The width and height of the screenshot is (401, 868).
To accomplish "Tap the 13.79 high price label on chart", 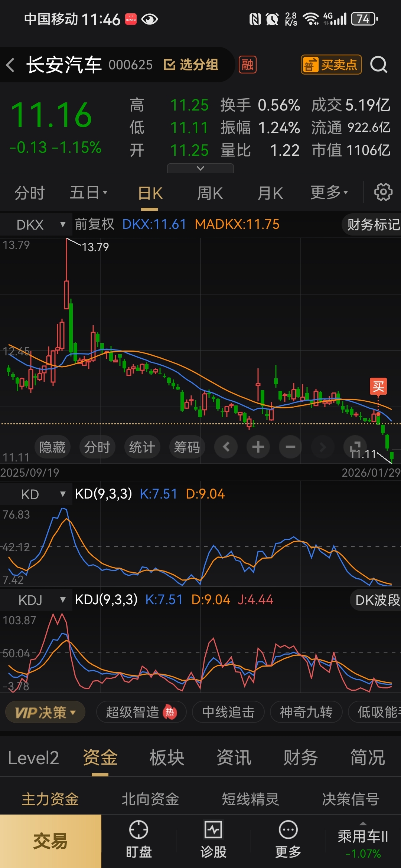I will coord(95,247).
